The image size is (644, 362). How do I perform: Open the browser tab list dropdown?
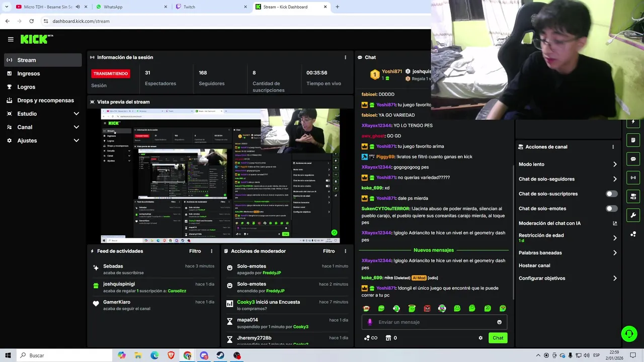tap(7, 7)
